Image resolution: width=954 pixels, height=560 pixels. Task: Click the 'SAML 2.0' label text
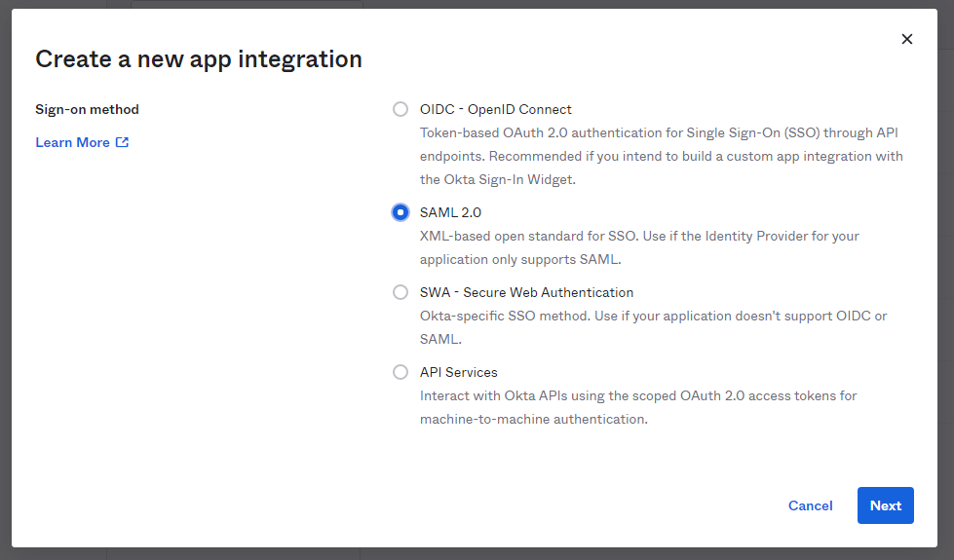[450, 212]
